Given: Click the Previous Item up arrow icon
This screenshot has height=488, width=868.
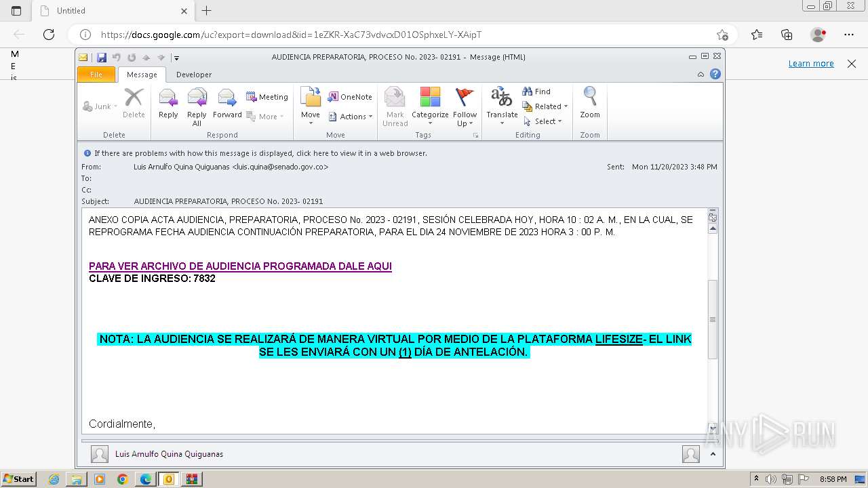Looking at the screenshot, I should click(146, 58).
